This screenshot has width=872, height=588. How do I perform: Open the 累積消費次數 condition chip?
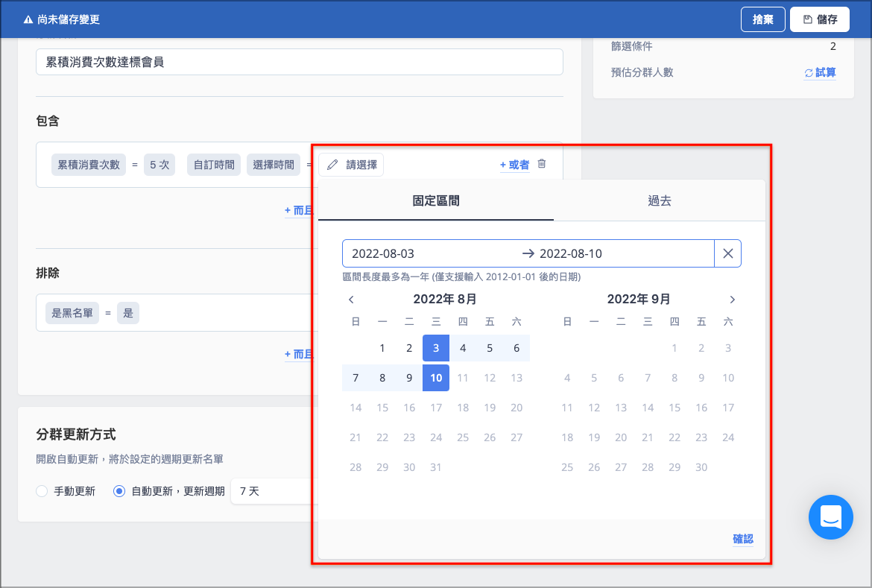[x=89, y=165]
